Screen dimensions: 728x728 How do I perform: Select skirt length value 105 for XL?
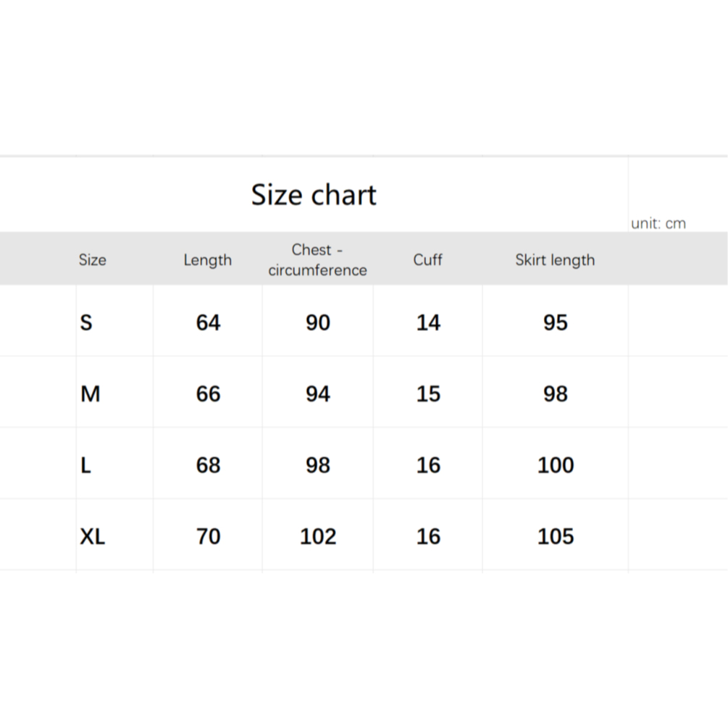(556, 536)
